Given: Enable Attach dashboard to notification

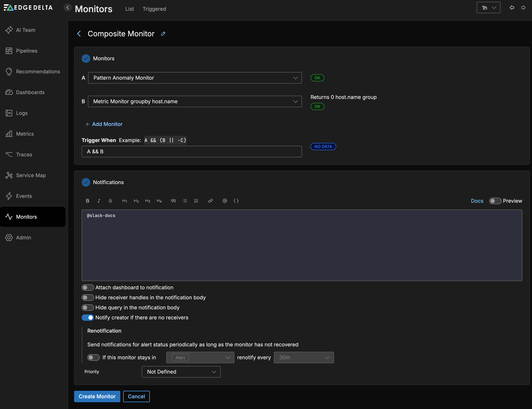Looking at the screenshot, I should [88, 288].
